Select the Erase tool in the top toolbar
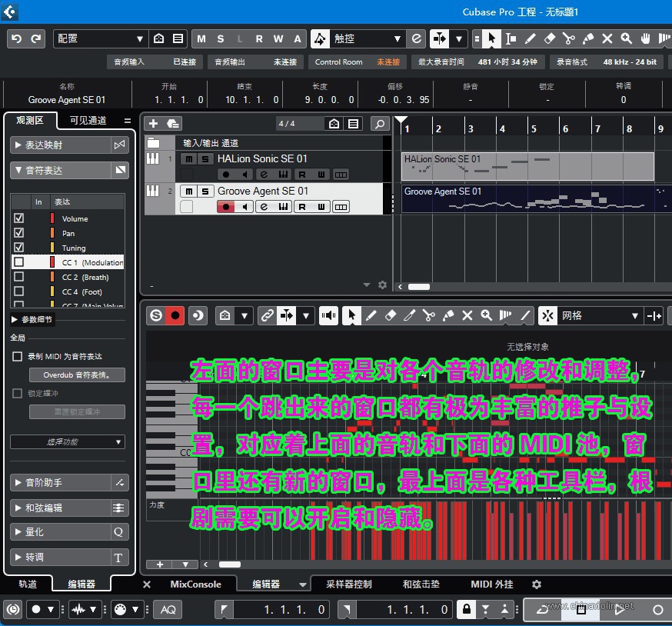This screenshot has width=672, height=626. click(x=550, y=39)
